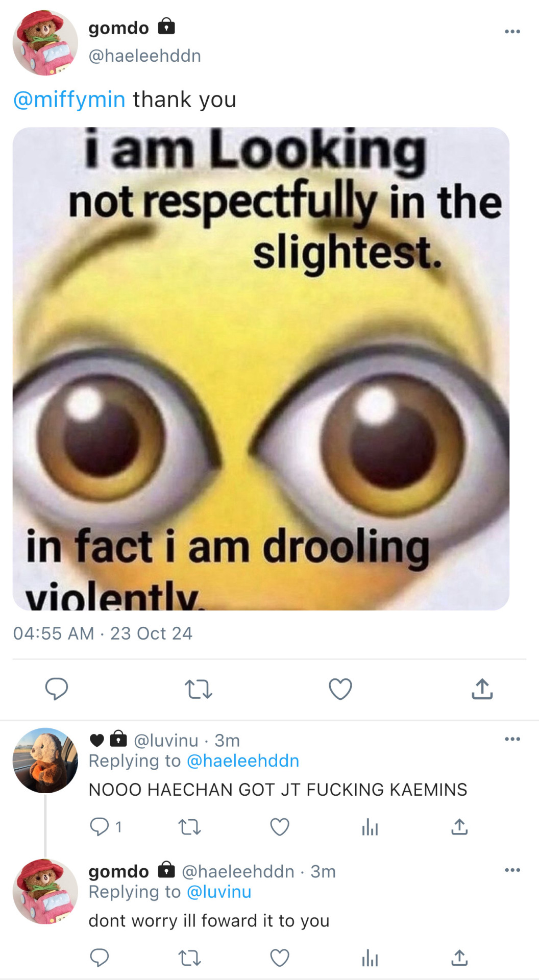Retweet the main thank you tweet
Viewport: 539px width, 980px height.
point(198,689)
